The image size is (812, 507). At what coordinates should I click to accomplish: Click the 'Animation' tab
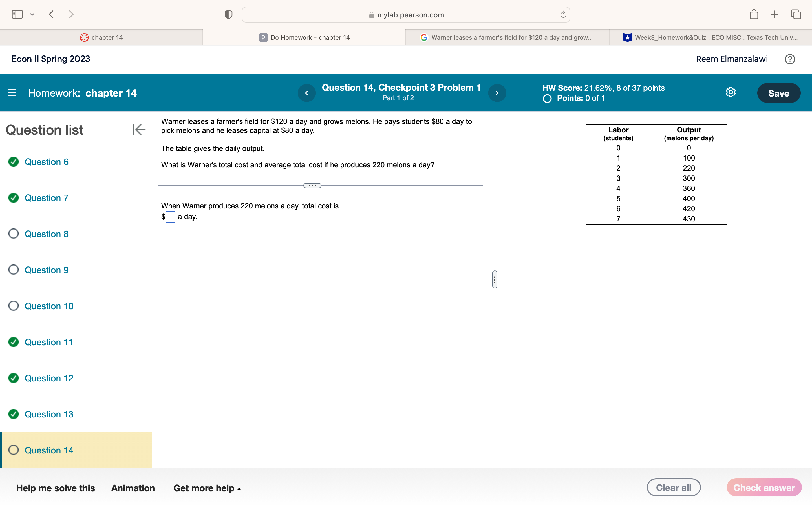point(133,488)
